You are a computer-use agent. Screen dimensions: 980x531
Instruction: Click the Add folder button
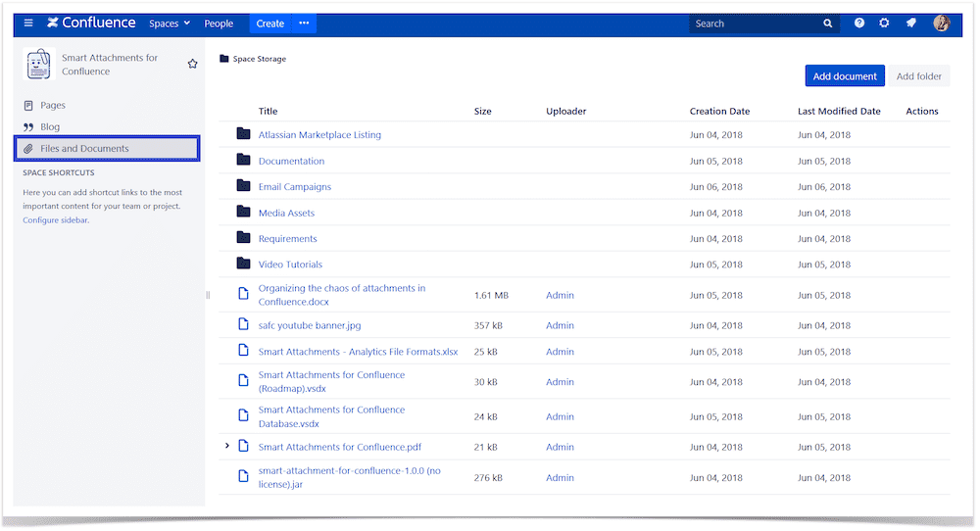[919, 76]
